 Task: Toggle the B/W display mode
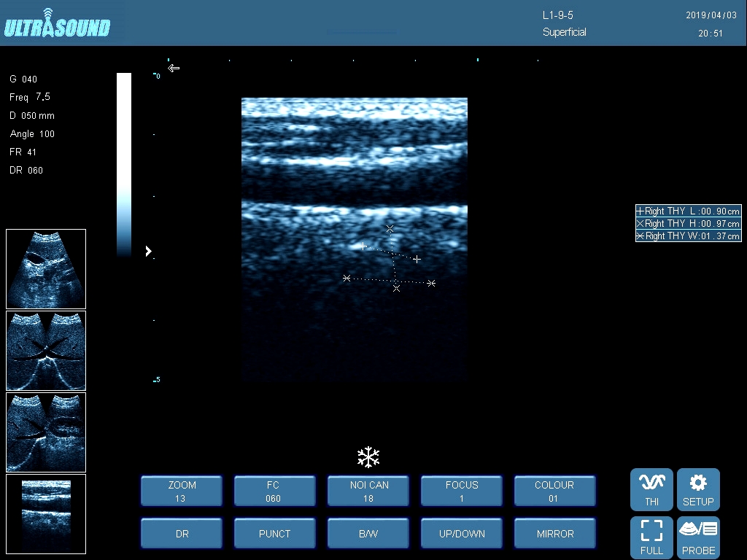(368, 534)
